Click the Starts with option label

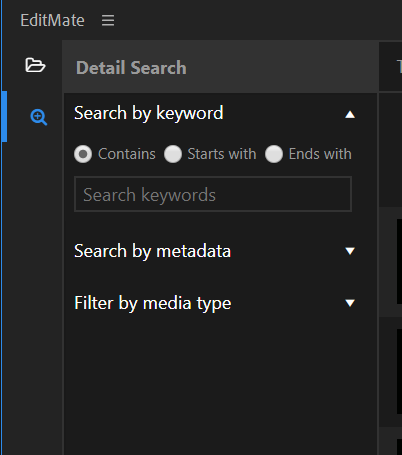(x=222, y=154)
